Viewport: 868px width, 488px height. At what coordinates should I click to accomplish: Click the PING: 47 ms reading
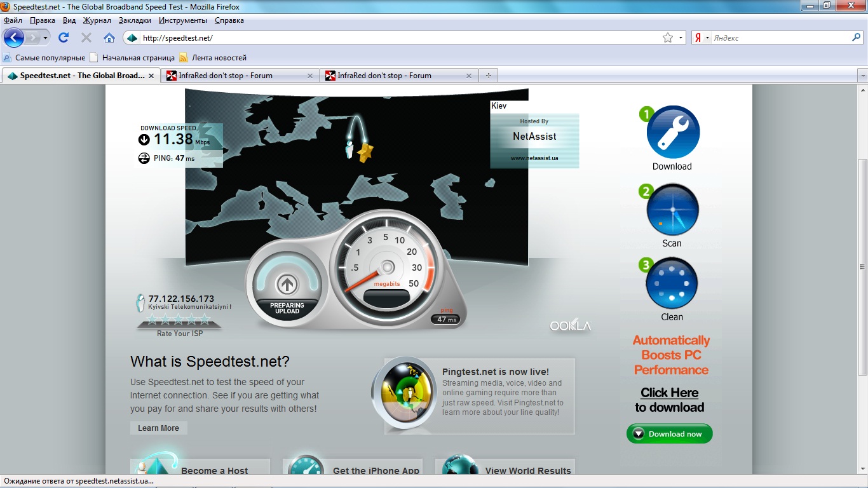click(174, 158)
